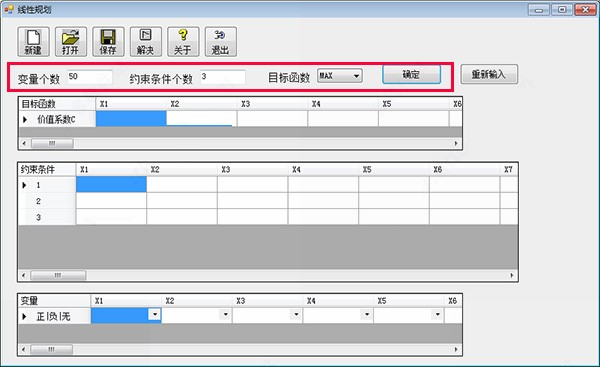The height and width of the screenshot is (367, 600).
Task: Select the 价值系数C cell under X3
Action: (x=272, y=119)
